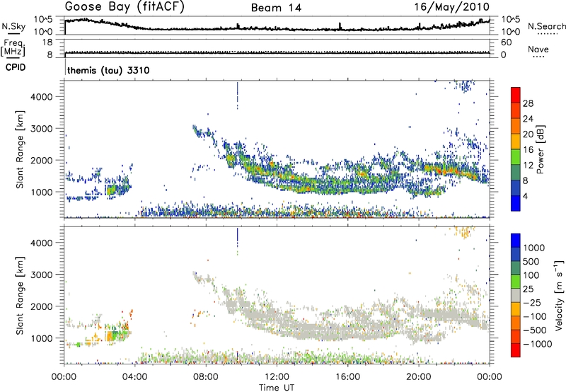The height and width of the screenshot is (392, 566).
Task: Click the blue bottom of Power colorbar
Action: (x=516, y=203)
